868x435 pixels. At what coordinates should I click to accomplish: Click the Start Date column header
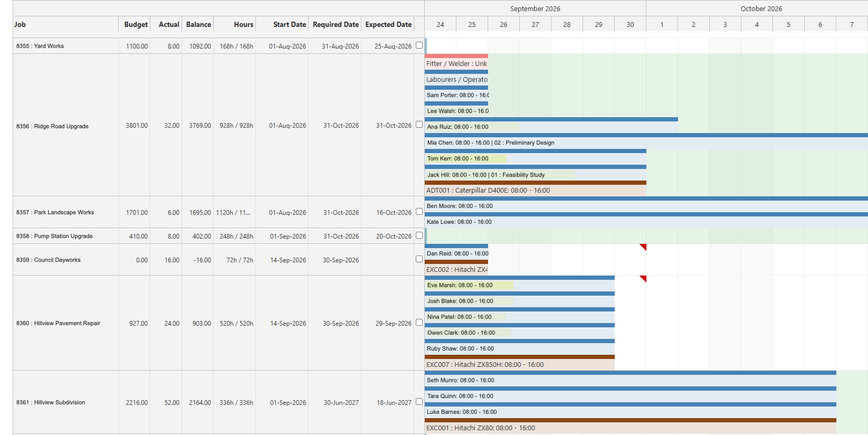tap(282, 24)
